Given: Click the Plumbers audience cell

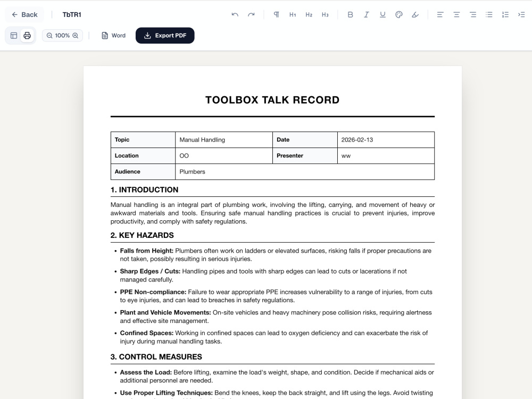Looking at the screenshot, I should pyautogui.click(x=305, y=172).
